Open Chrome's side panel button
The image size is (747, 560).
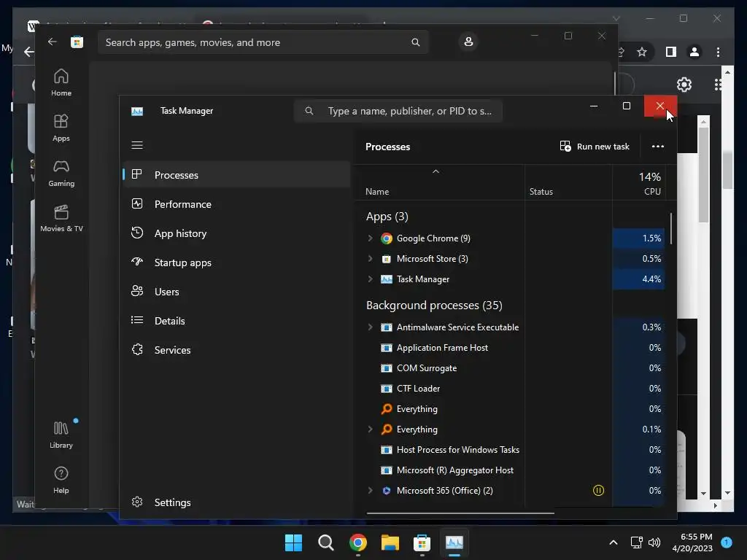[671, 52]
